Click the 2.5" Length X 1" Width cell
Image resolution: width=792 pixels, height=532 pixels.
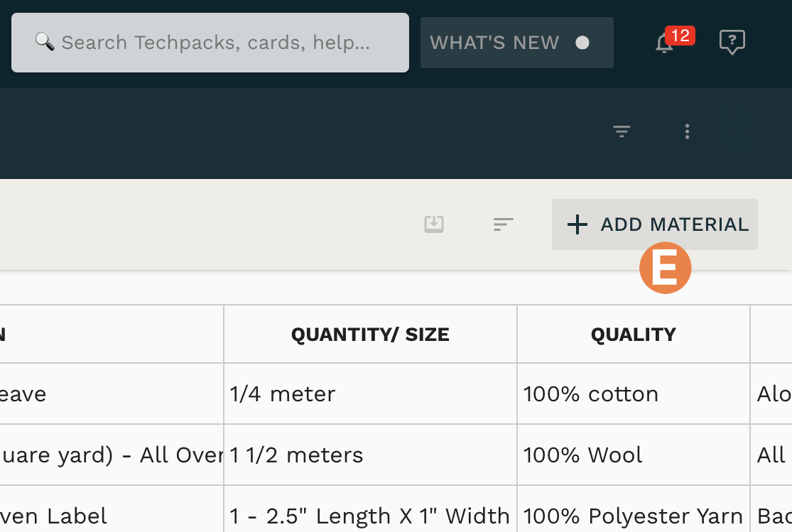[x=370, y=509]
